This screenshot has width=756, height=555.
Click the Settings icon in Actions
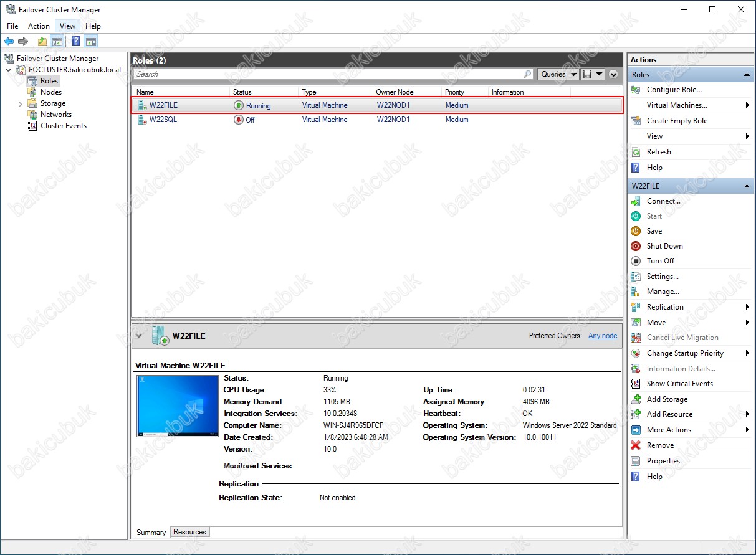(636, 277)
